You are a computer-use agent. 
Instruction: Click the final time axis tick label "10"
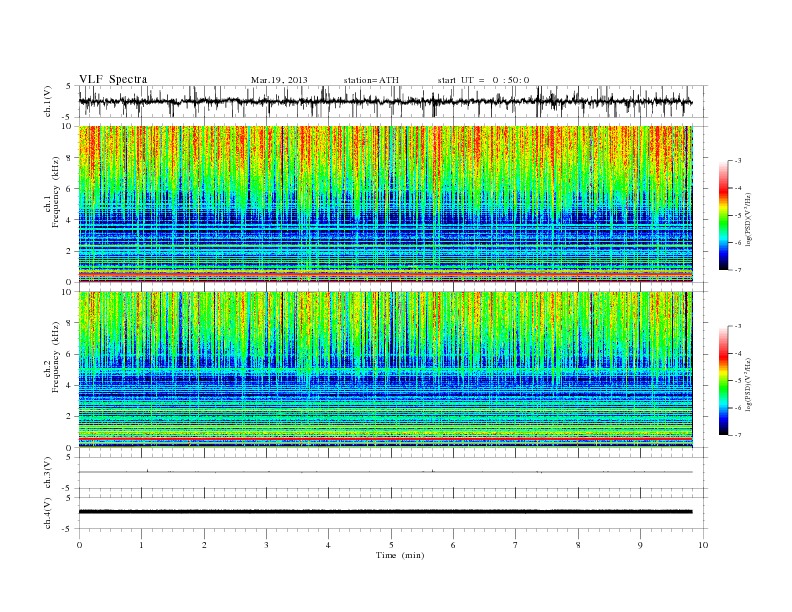click(703, 545)
